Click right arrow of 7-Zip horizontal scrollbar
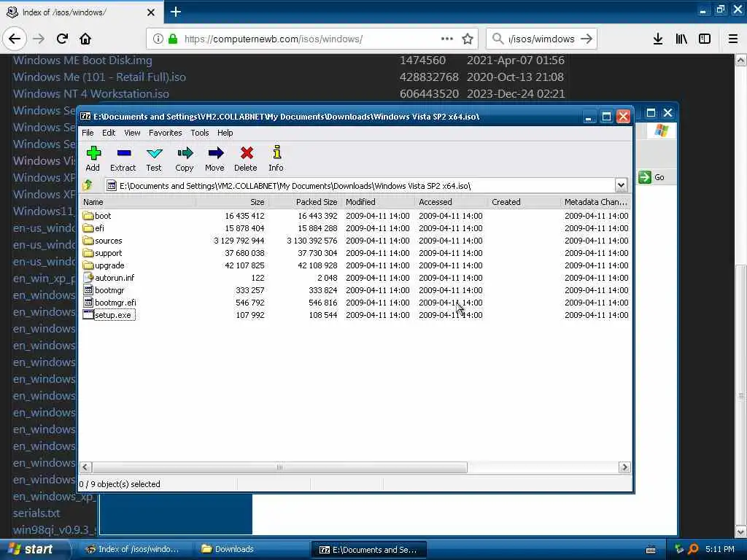 624,467
